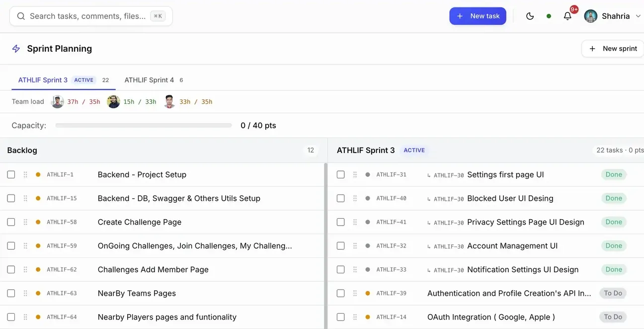Select OAuth Integration task checkbox
Viewport: 644px width, 329px height.
coord(340,317)
